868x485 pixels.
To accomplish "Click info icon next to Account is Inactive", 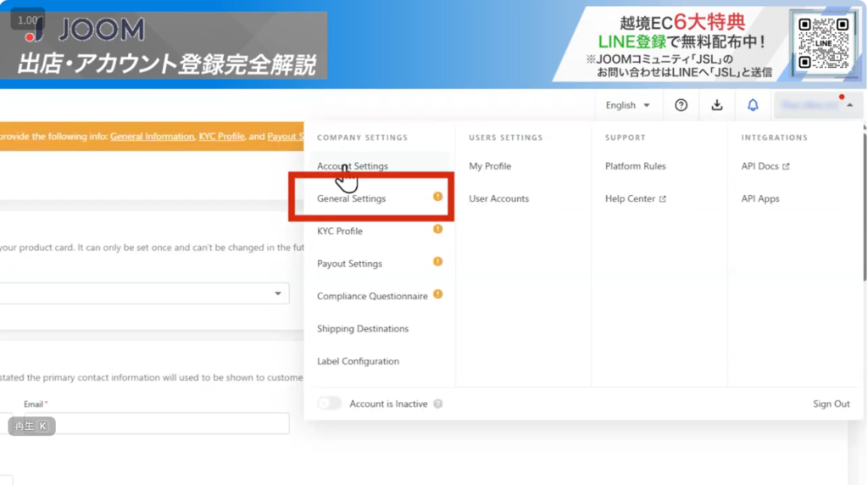I will (438, 404).
